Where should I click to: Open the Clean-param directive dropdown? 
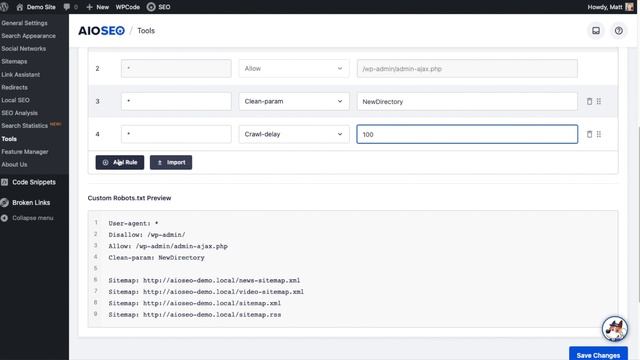coord(294,101)
